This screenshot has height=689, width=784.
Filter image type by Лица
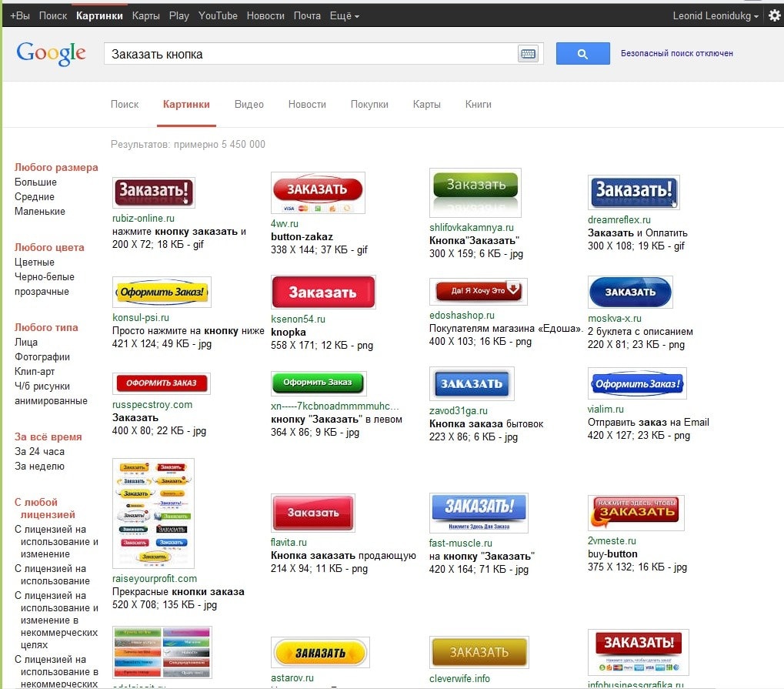pos(26,343)
